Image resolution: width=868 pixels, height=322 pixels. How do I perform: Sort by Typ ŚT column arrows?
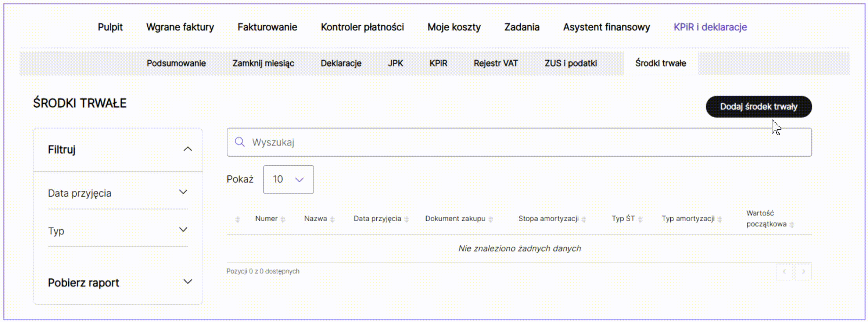[x=640, y=219]
